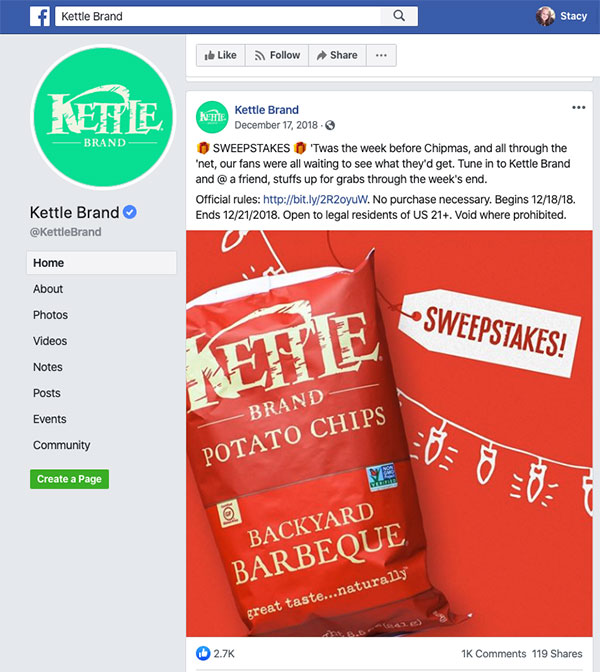The width and height of the screenshot is (600, 672).
Task: Select the About tab in sidebar
Action: 48,289
